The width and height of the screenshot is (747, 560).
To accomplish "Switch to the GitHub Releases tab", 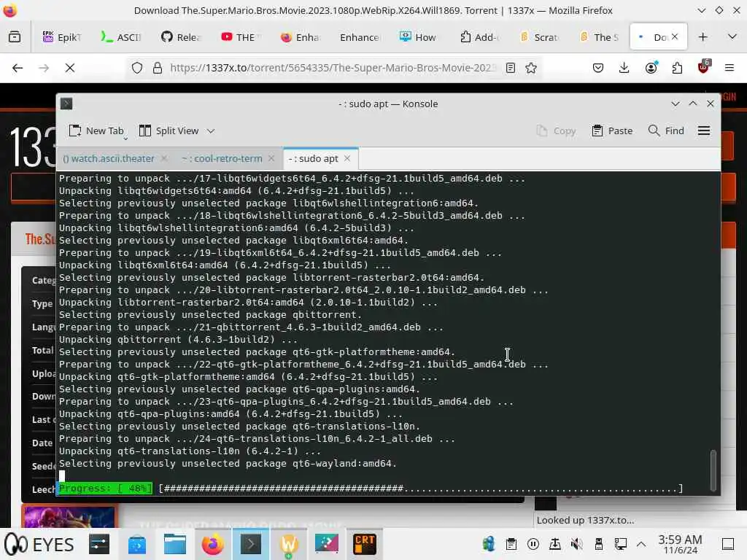I will [181, 36].
